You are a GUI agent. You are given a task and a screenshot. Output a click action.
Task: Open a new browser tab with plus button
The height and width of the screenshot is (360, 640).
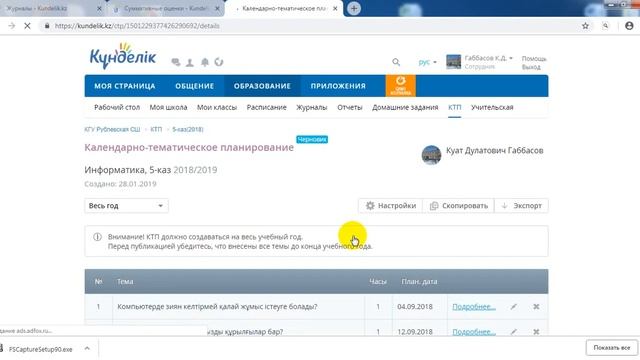354,8
